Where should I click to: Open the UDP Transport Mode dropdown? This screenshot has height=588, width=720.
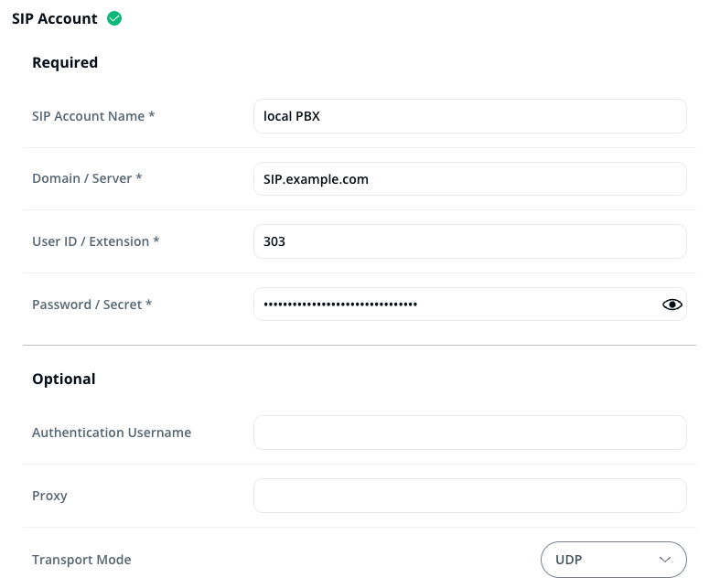(613, 560)
